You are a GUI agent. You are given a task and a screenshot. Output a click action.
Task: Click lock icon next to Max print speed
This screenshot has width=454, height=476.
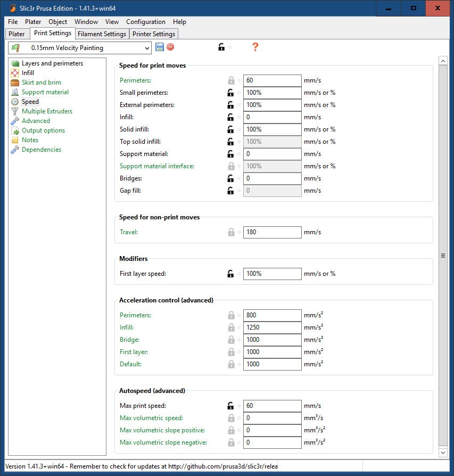click(230, 406)
